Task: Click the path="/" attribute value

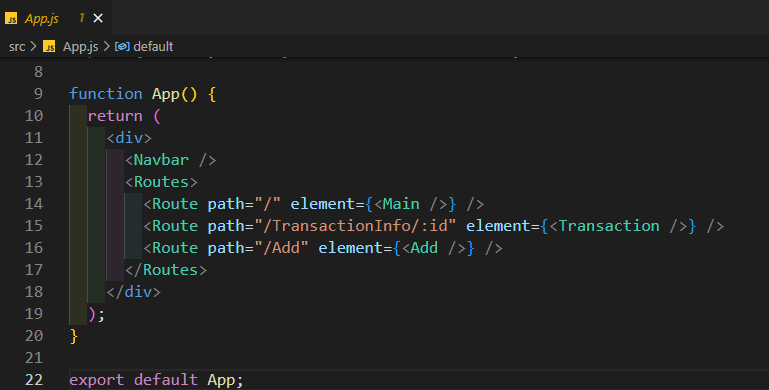Action: click(268, 204)
